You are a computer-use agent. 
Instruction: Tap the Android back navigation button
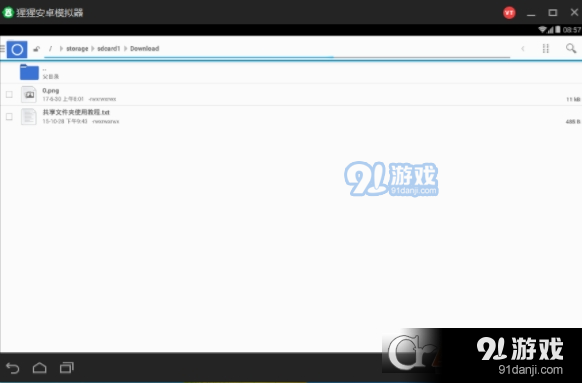[x=13, y=368]
